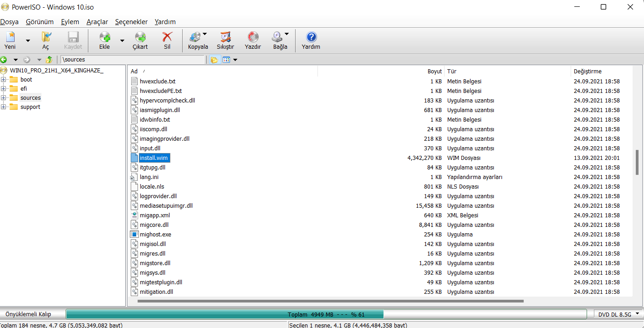
Task: Click the locale.nls file icon
Action: pos(134,186)
